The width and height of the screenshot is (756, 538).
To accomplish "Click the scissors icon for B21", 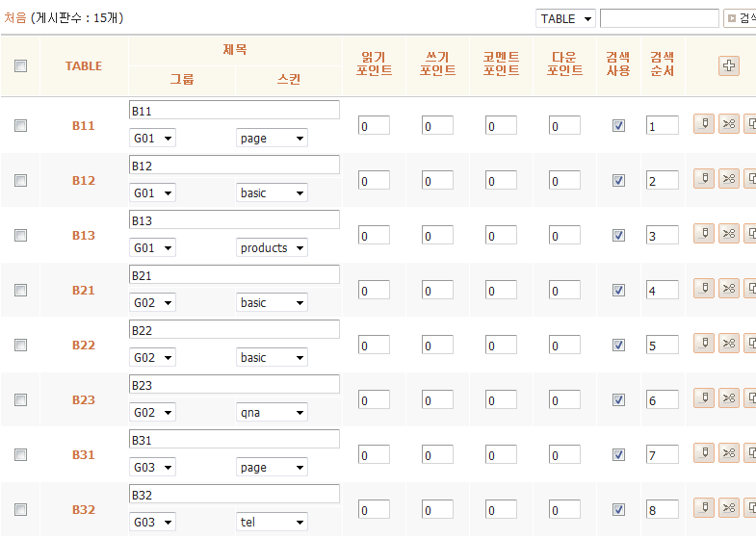I will (x=729, y=289).
